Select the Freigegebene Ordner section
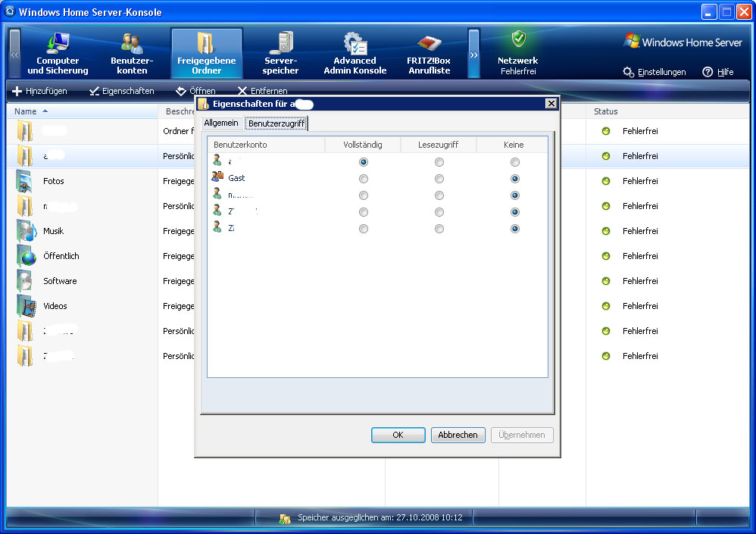Screen dimensions: 756x534 point(206,54)
